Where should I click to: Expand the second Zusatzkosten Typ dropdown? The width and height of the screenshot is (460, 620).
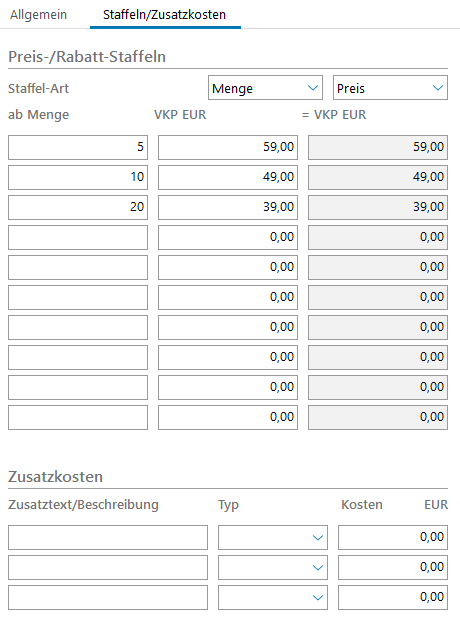click(x=273, y=567)
